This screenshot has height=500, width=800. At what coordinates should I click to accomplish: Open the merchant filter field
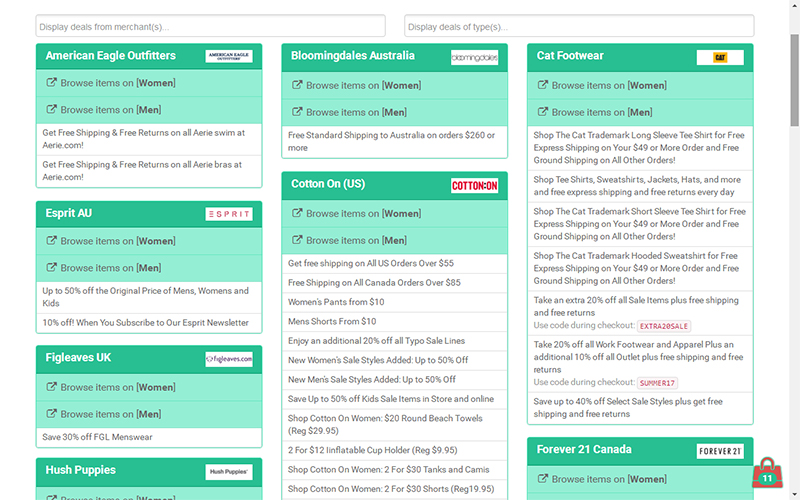coord(210,26)
